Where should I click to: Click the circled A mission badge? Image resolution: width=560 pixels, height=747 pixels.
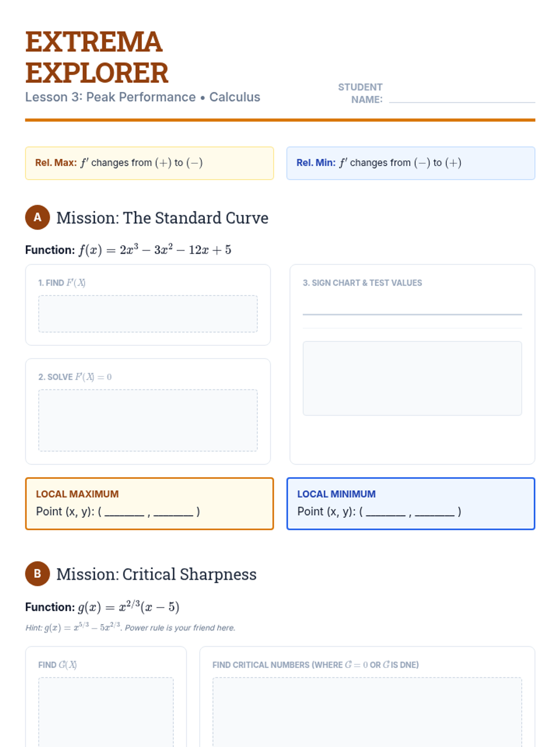coord(37,218)
